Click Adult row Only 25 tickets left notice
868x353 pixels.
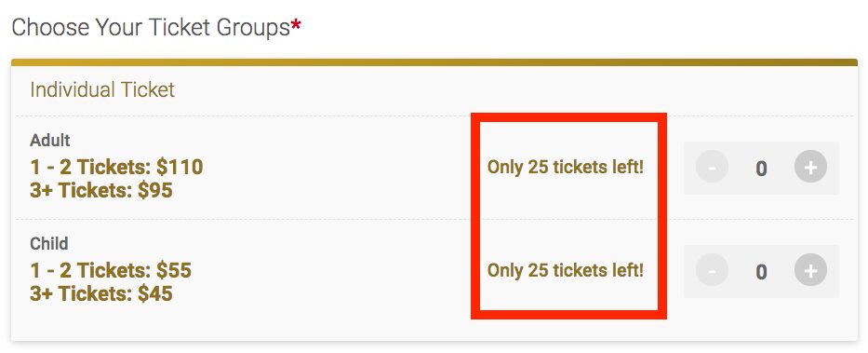coord(566,167)
